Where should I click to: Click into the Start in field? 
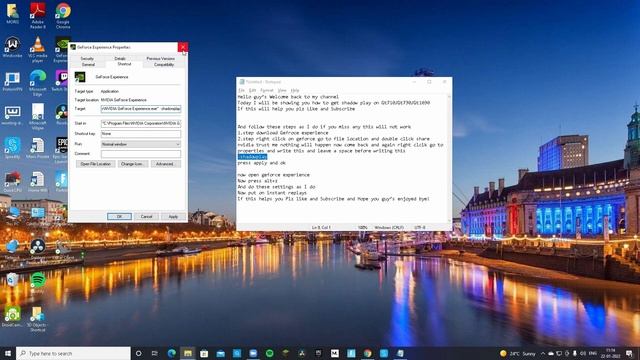(x=141, y=123)
